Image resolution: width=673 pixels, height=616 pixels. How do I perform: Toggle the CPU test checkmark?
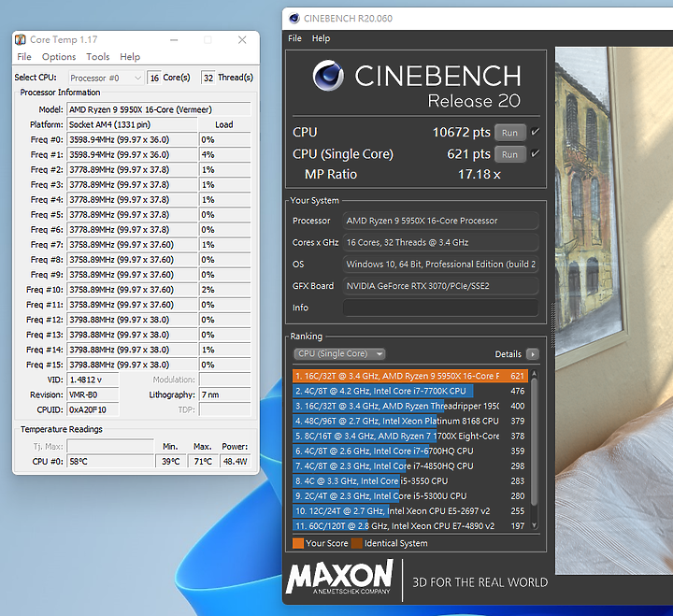click(x=535, y=132)
